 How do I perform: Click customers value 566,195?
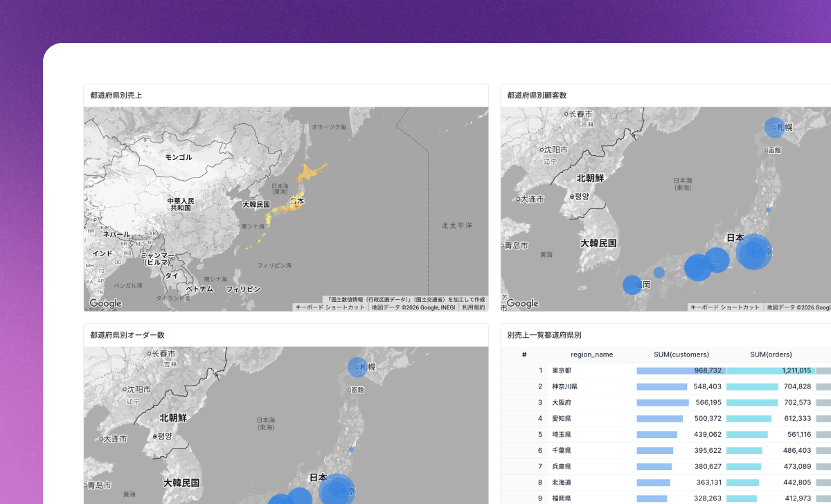pos(708,402)
